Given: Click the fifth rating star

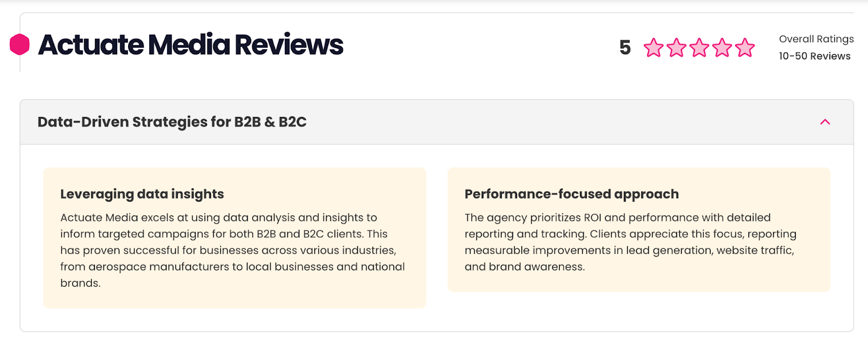Looking at the screenshot, I should coord(745,48).
